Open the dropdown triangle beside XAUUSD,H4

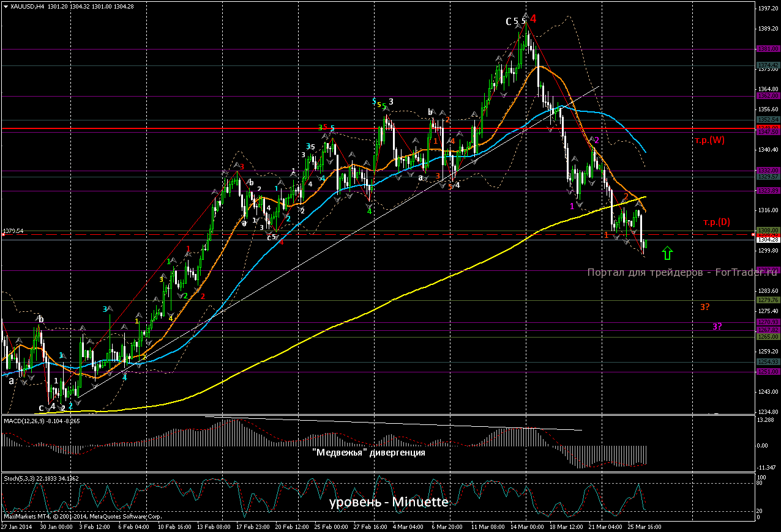point(6,6)
